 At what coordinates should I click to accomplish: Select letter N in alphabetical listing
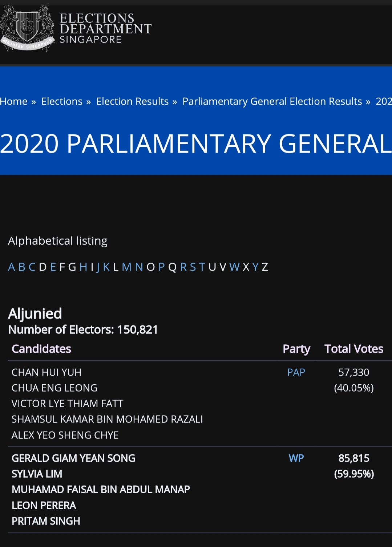click(139, 267)
